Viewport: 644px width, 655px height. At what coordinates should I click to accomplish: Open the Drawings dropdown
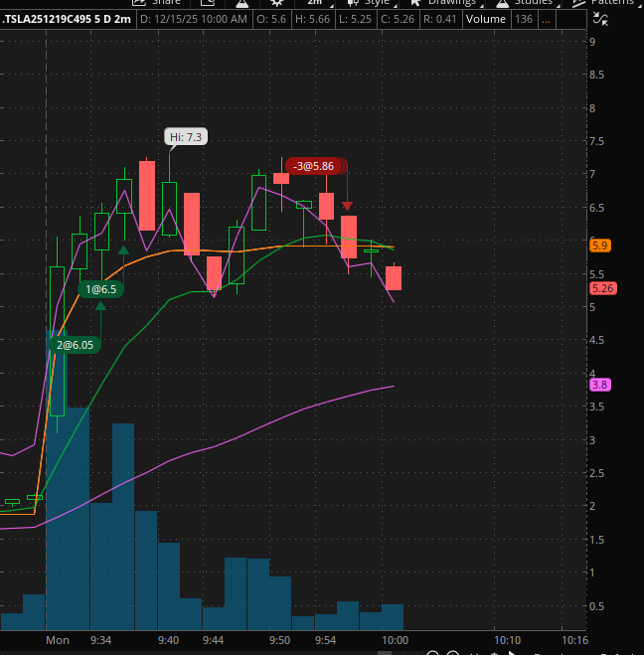click(445, 3)
